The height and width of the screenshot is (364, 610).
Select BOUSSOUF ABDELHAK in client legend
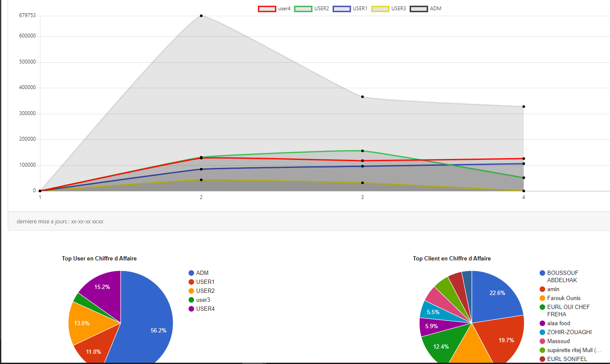[563, 277]
